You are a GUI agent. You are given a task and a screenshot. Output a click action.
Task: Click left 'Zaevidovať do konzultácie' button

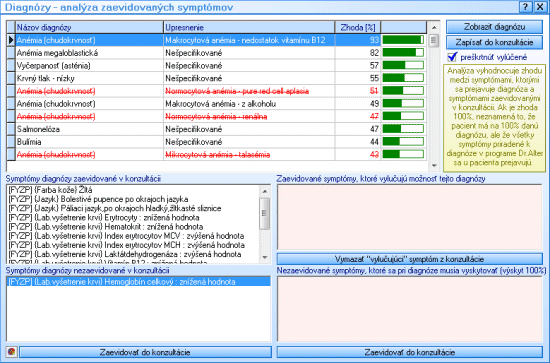[145, 352]
